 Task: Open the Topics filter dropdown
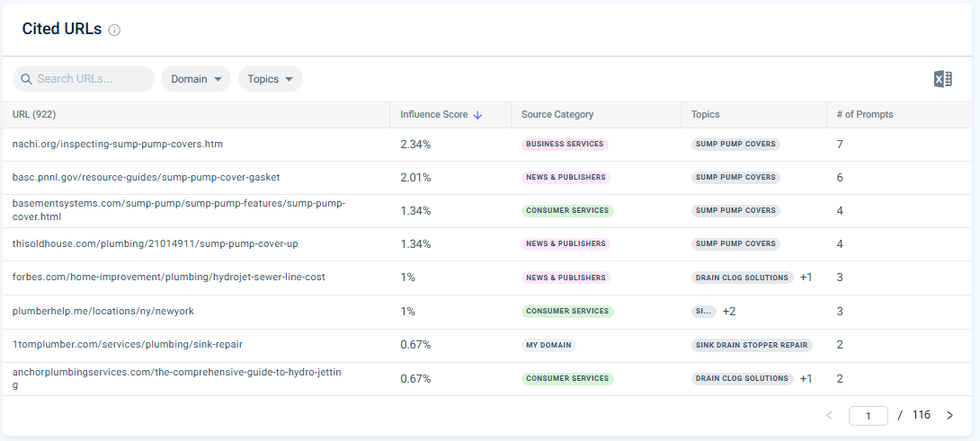pyautogui.click(x=271, y=79)
